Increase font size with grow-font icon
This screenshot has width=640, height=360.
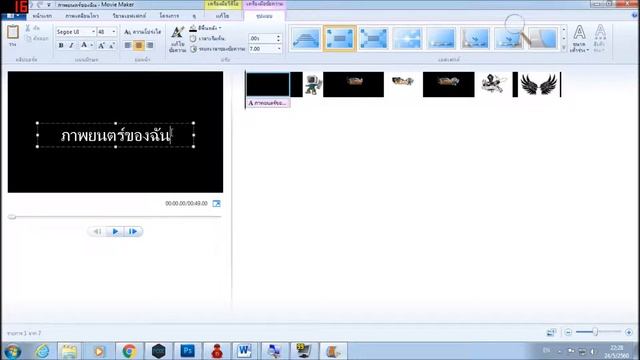point(101,45)
